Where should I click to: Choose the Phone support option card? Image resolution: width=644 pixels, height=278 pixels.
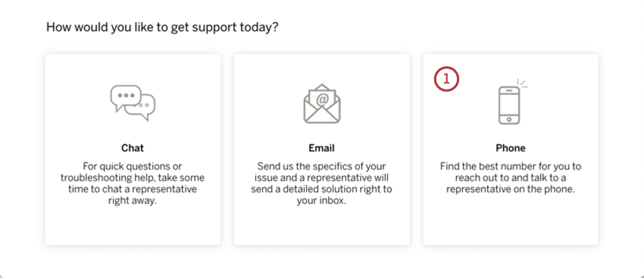(x=511, y=149)
